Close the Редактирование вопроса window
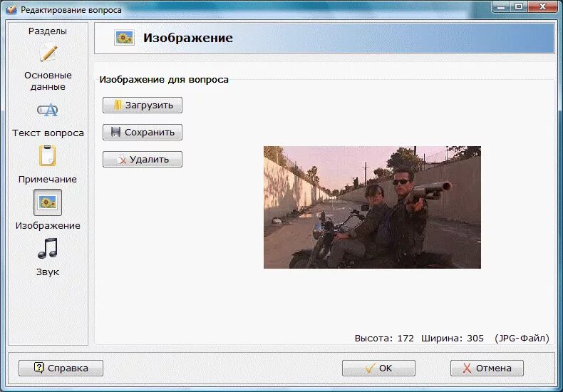563x392 pixels. [x=542, y=7]
